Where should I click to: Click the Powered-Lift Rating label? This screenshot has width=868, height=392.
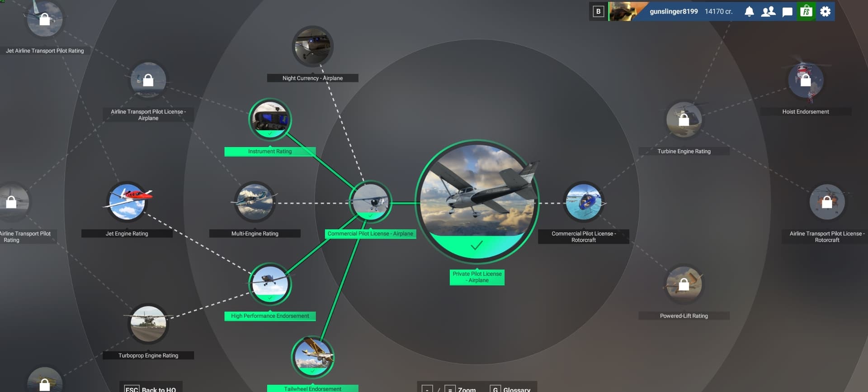pyautogui.click(x=684, y=316)
